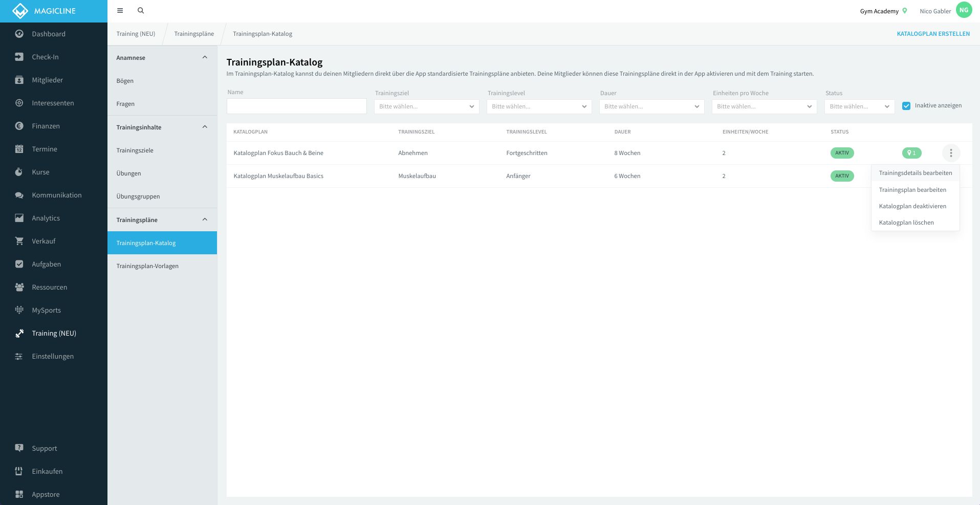980x505 pixels.
Task: Choose Trainingsplan bearbeiten menu entry
Action: click(912, 190)
